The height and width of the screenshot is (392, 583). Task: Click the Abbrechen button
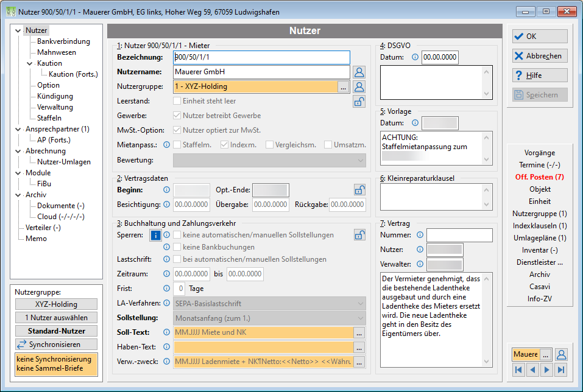540,56
